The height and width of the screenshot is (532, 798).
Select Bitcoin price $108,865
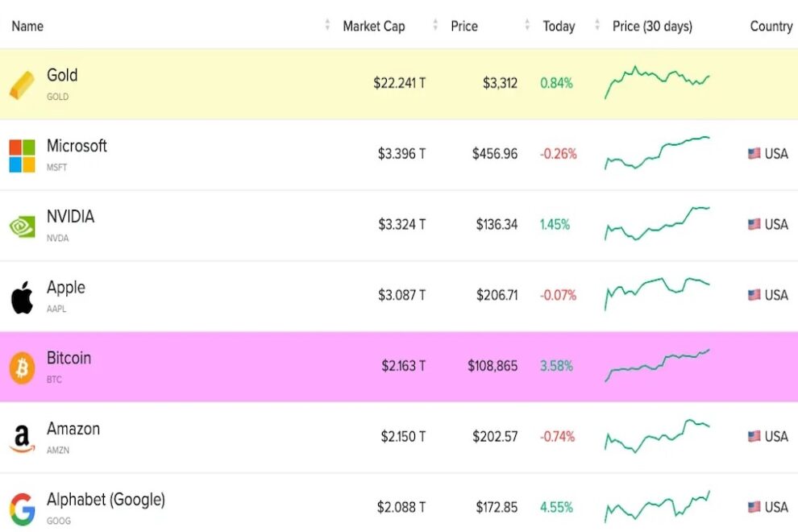click(493, 366)
